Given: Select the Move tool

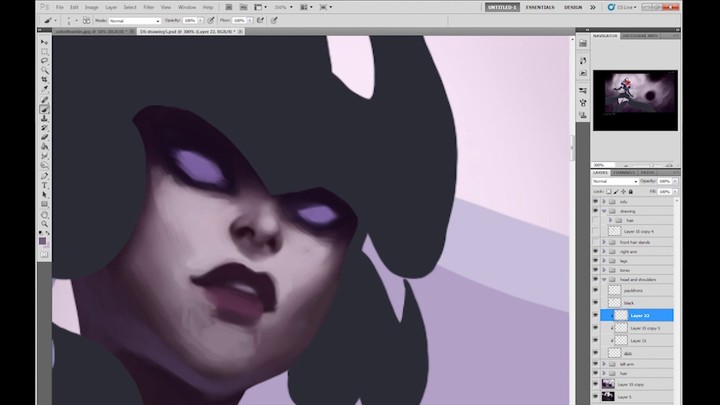Looking at the screenshot, I should click(x=45, y=42).
